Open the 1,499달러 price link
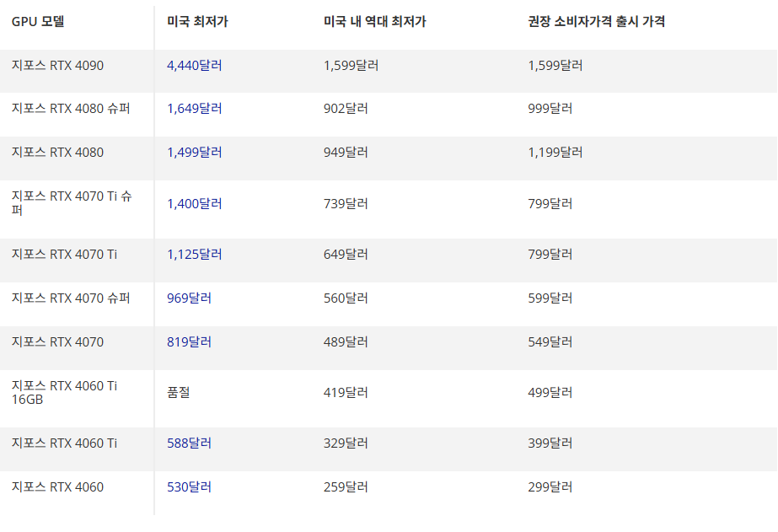 195,152
